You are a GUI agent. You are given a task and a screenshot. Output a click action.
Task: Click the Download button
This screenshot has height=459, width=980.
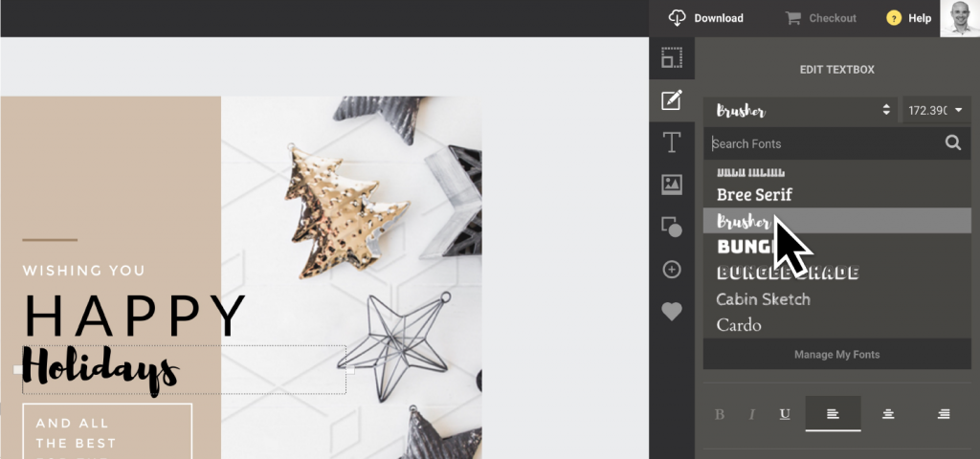coord(706,18)
